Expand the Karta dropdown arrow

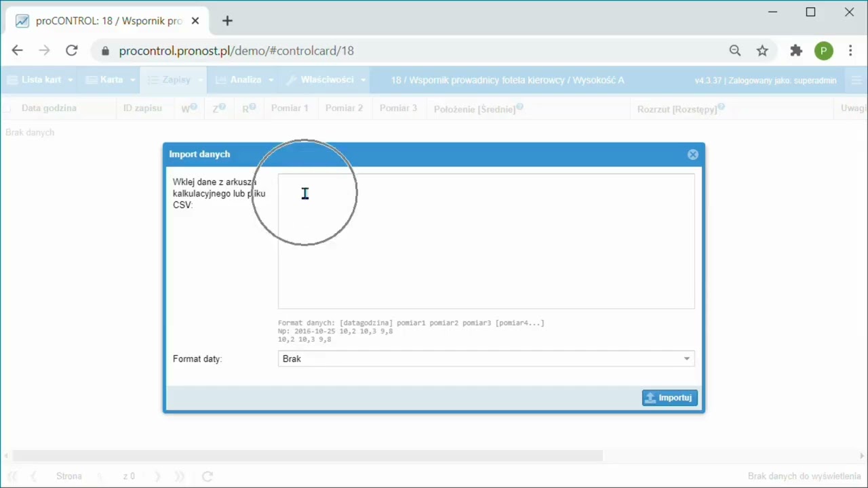132,81
